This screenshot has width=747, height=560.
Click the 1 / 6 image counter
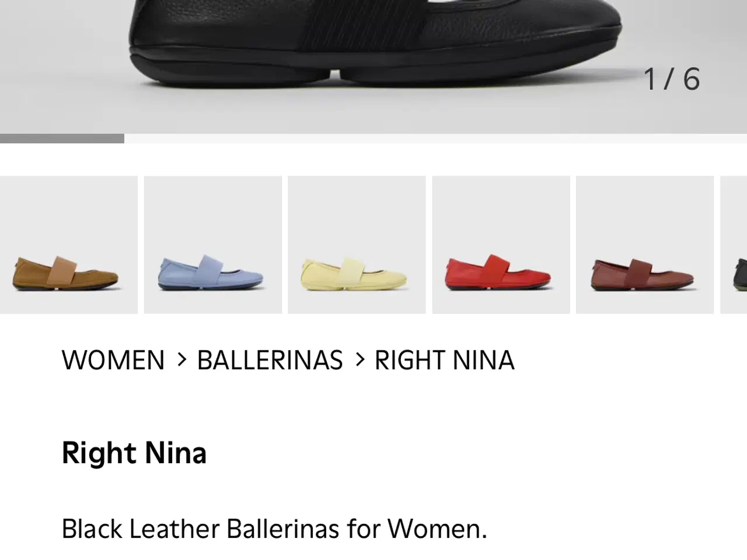[x=671, y=79]
